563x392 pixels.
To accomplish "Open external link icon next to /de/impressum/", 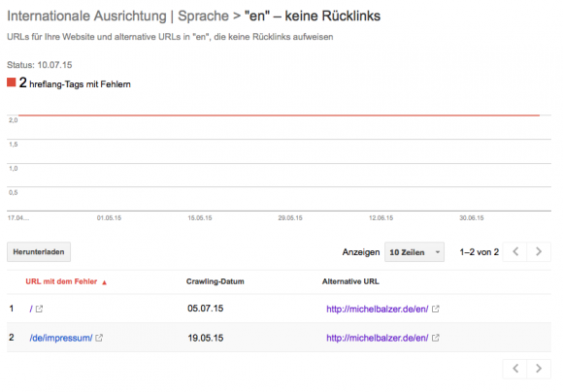I will click(x=99, y=338).
